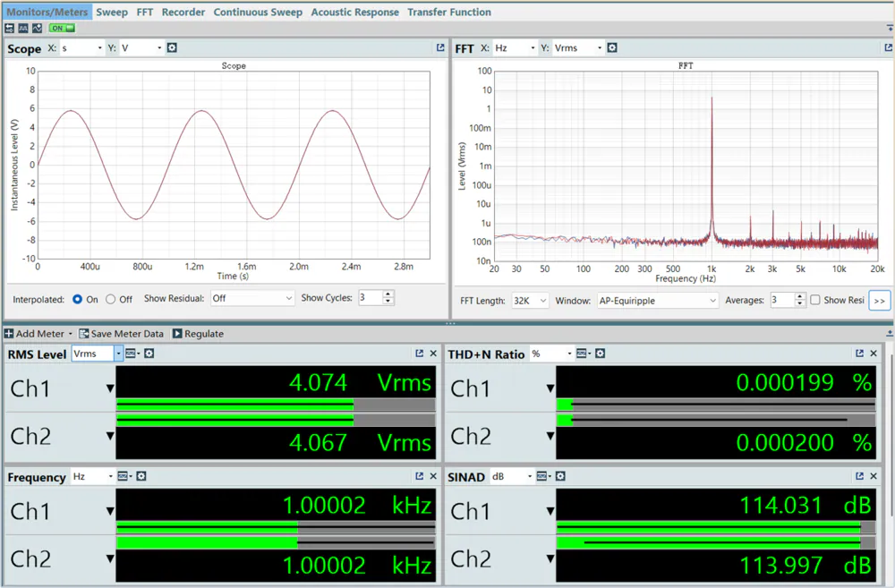Pop out the Scope graph panel
895x588 pixels.
tap(440, 48)
